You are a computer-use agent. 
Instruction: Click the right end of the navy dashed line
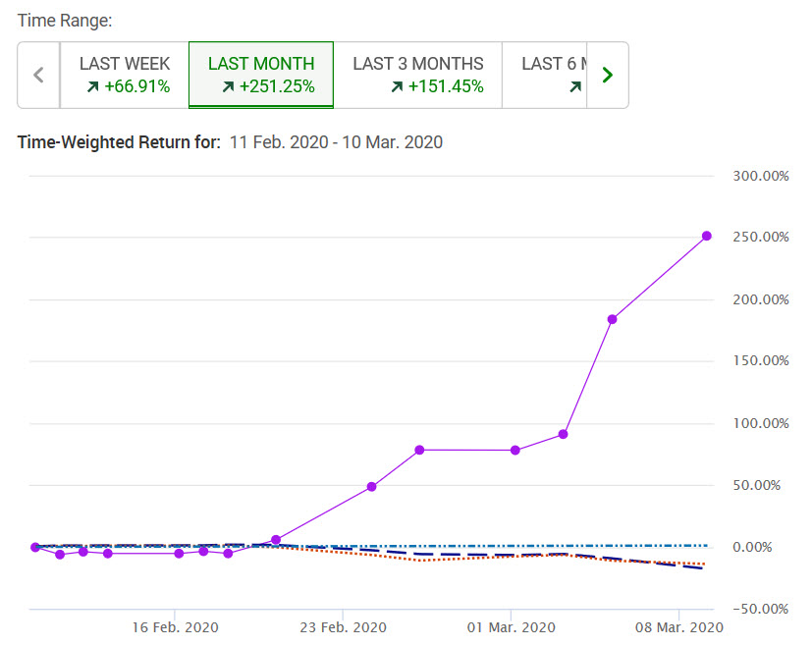(701, 568)
